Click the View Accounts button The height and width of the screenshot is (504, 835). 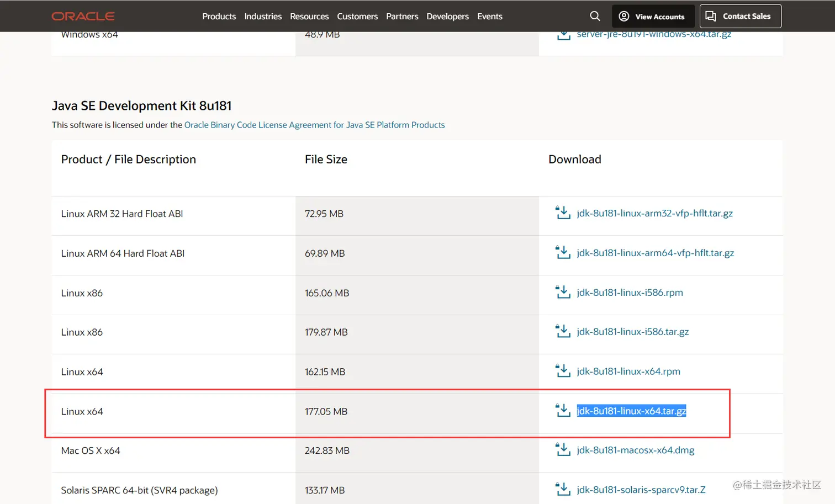(652, 17)
